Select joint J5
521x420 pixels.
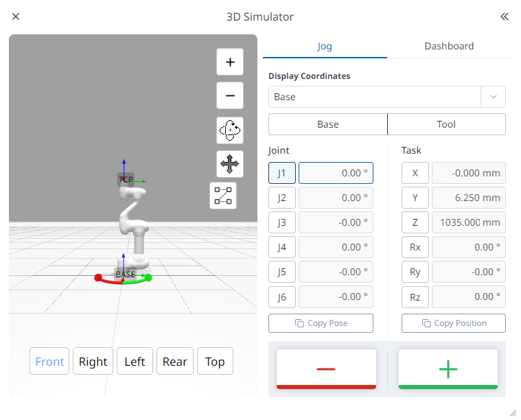[x=281, y=272]
